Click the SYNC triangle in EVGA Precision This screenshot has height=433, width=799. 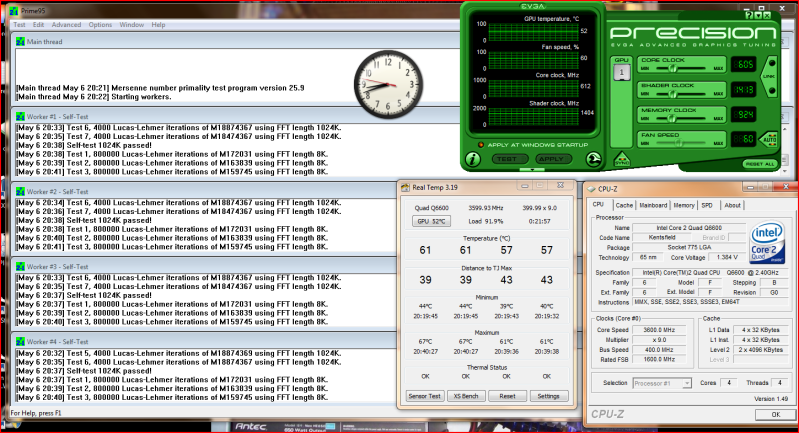621,160
